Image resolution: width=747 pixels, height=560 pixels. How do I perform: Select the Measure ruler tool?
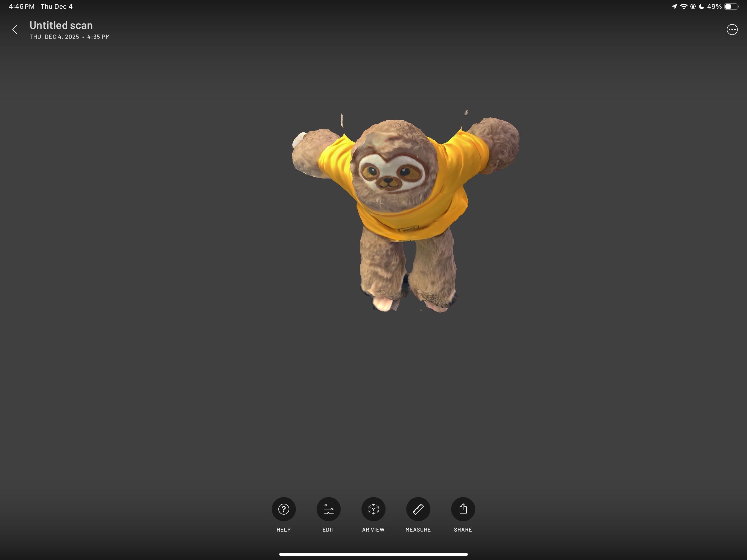418,509
